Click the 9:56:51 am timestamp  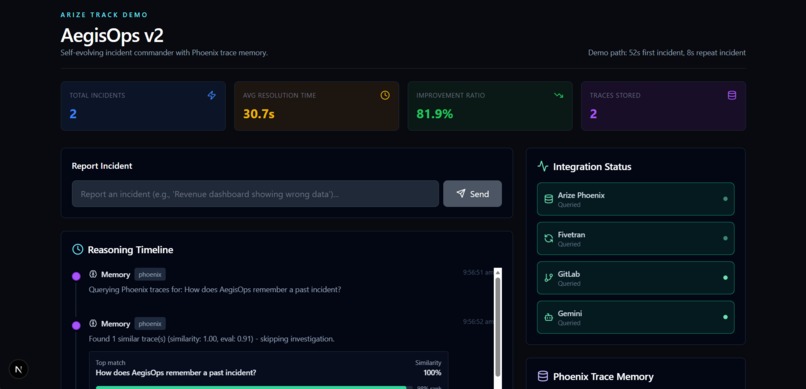[x=478, y=272]
